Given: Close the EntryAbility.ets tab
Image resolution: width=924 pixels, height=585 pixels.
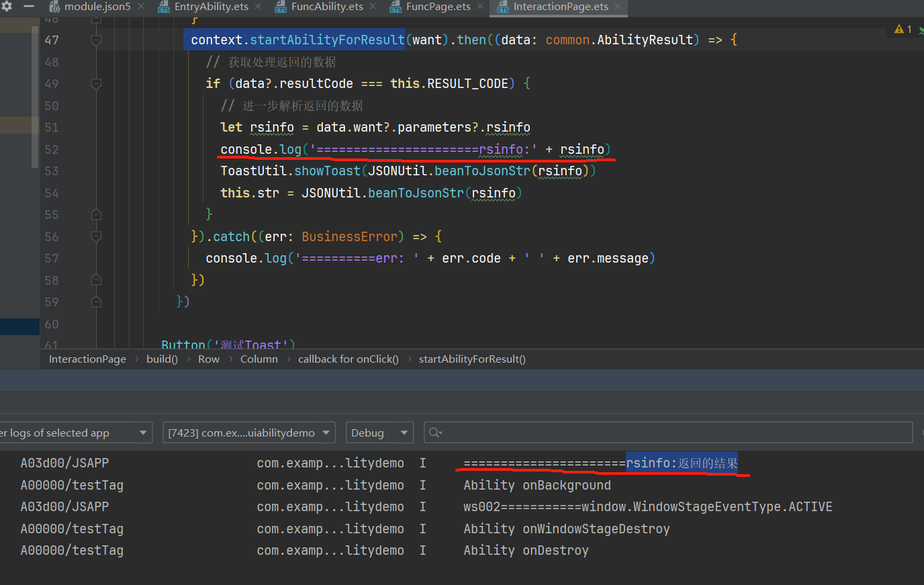Looking at the screenshot, I should 258,7.
